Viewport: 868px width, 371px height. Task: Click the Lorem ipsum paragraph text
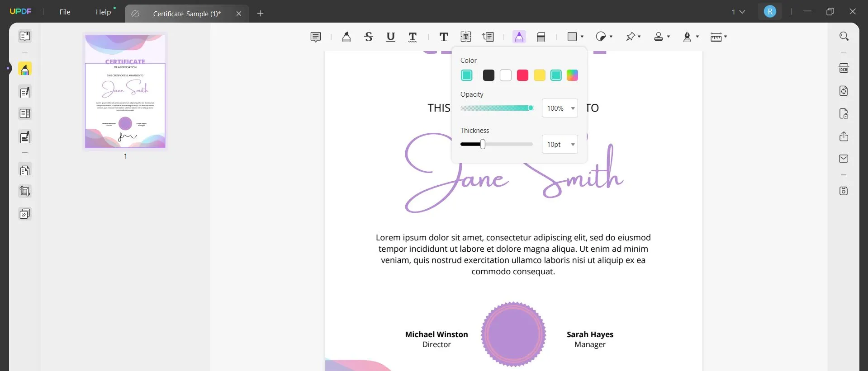[513, 254]
